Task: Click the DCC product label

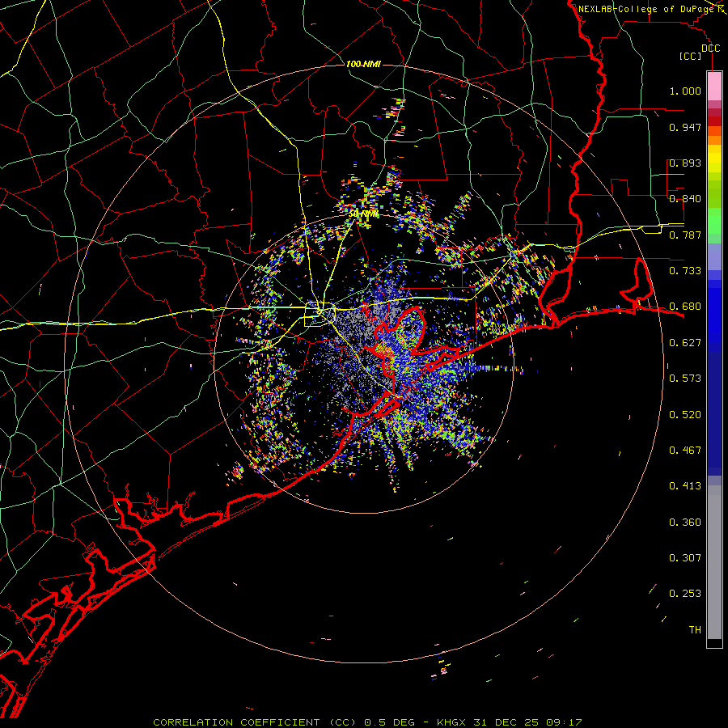Action: (x=710, y=49)
